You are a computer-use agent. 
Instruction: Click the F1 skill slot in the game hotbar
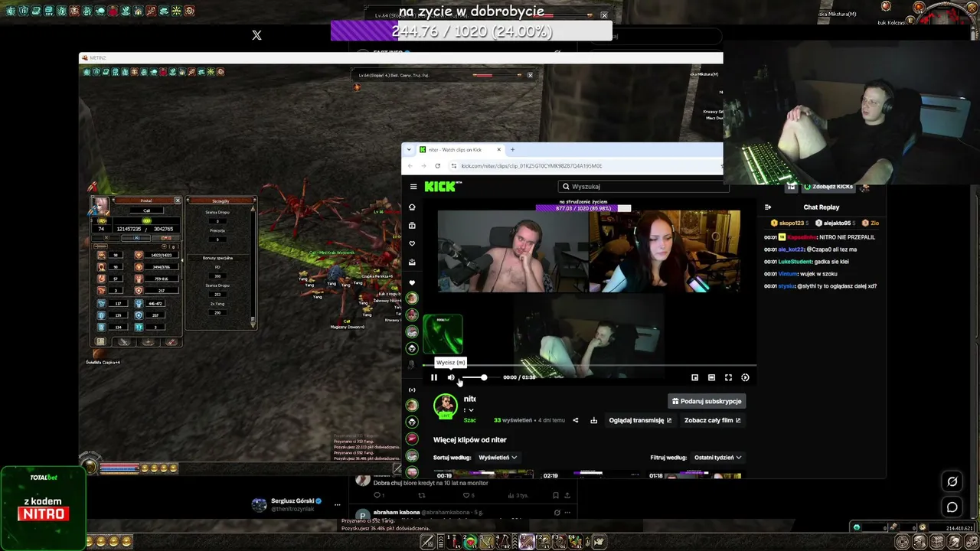click(527, 542)
